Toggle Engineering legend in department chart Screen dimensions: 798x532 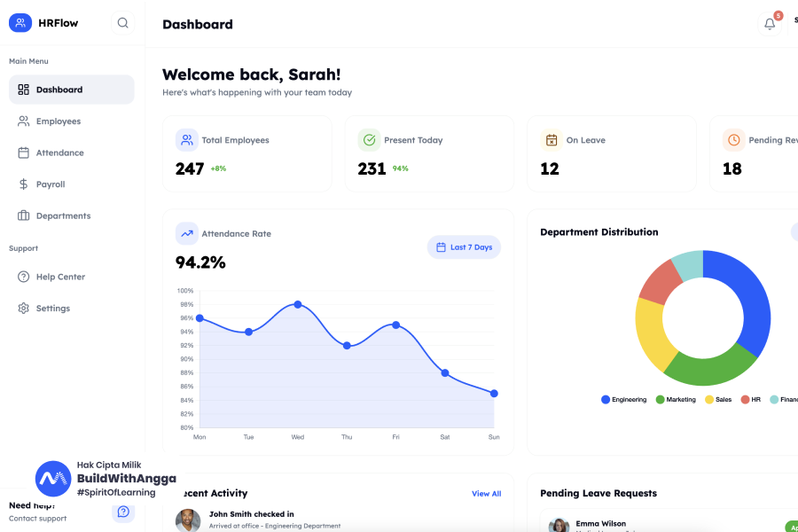[x=624, y=400]
